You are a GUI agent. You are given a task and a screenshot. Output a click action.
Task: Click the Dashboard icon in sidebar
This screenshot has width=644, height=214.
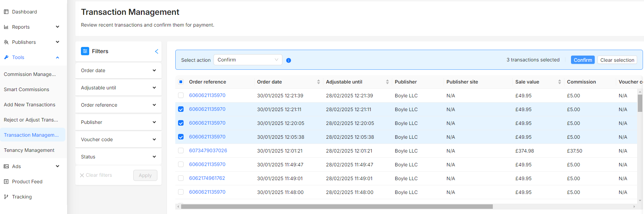[6, 12]
